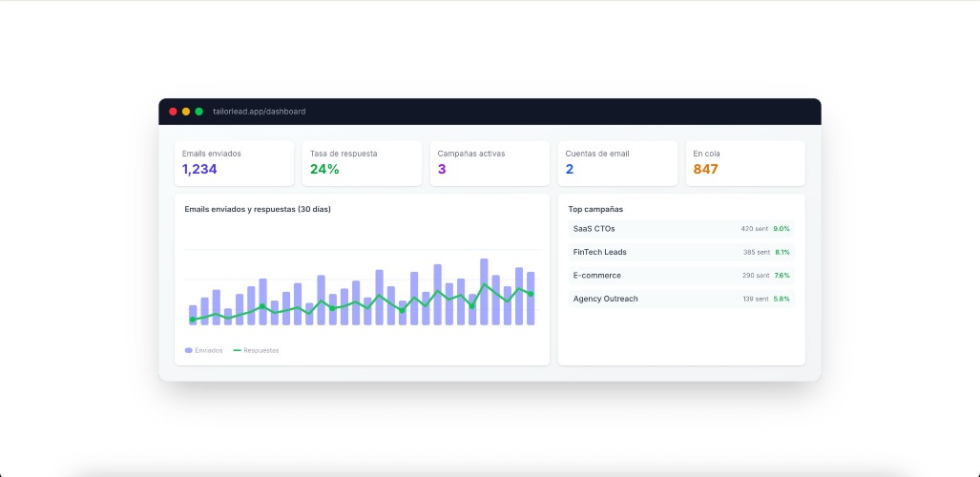Click the tailorlead.app/dashboard address text
980x477 pixels.
coord(259,112)
